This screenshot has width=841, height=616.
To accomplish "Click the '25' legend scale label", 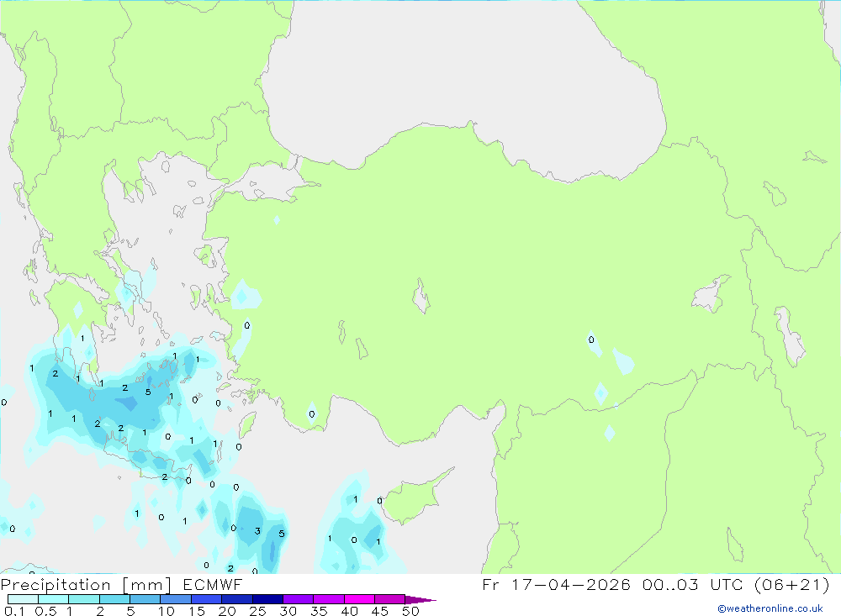I will click(x=257, y=611).
